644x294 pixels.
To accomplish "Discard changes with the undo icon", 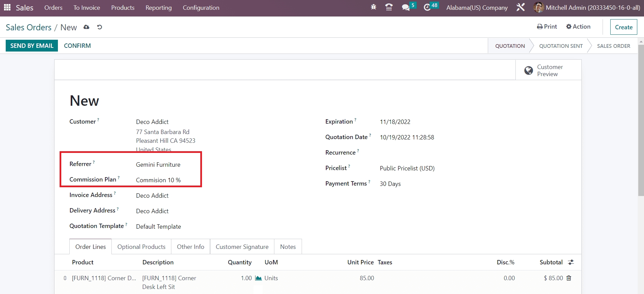I will 99,27.
